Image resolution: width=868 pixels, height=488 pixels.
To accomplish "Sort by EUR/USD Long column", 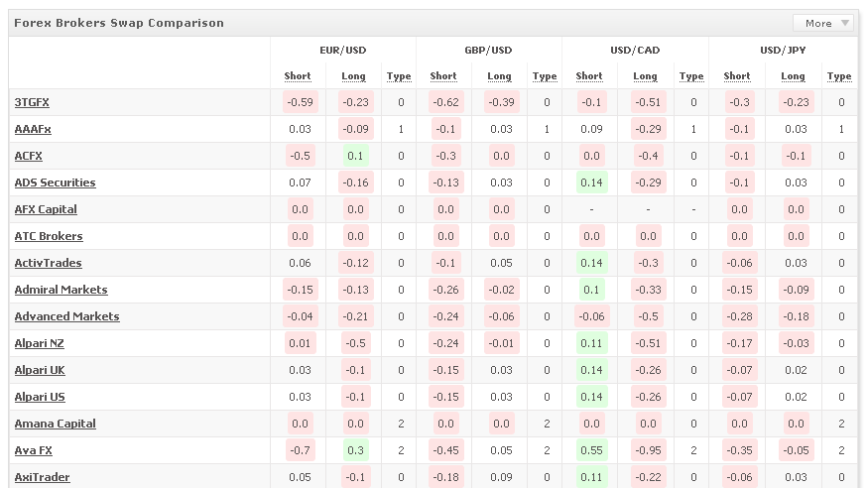I will pyautogui.click(x=353, y=76).
